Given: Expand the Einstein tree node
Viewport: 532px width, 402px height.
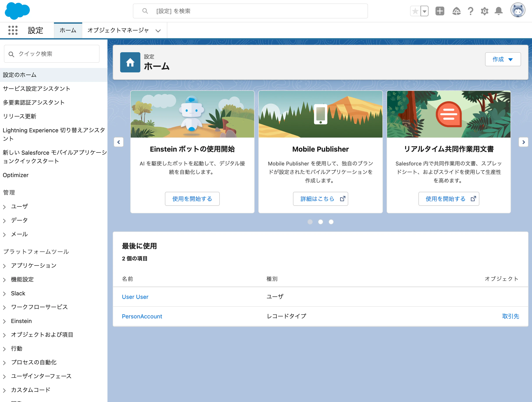Looking at the screenshot, I should [x=4, y=321].
